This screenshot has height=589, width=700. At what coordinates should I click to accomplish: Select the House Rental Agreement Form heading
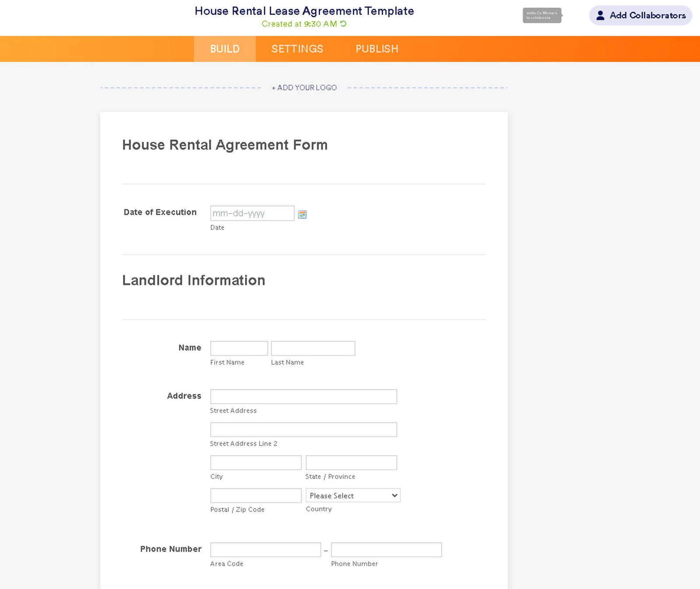click(225, 145)
